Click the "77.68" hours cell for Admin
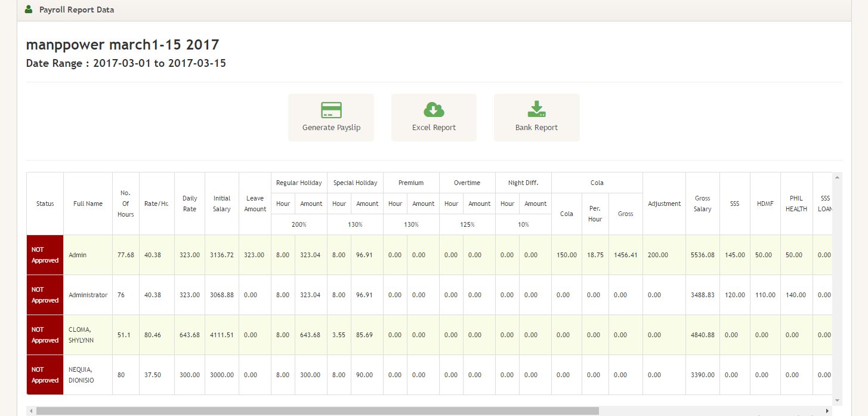This screenshot has height=416, width=868. tap(126, 255)
